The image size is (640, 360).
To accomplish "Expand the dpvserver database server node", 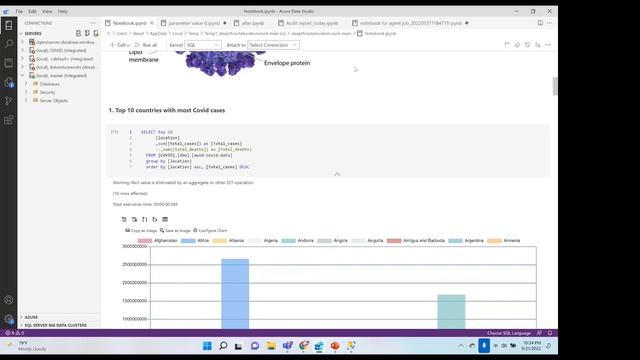I will 22,42.
